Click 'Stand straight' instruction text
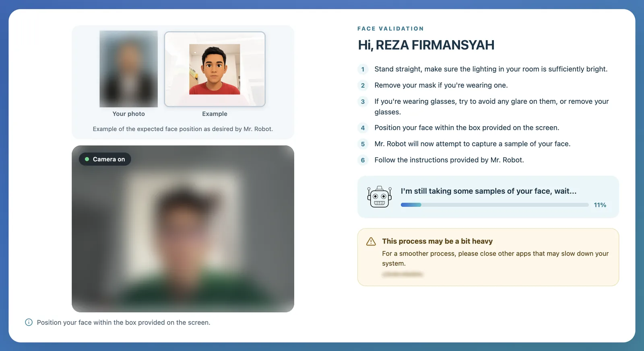The image size is (644, 351). point(491,69)
